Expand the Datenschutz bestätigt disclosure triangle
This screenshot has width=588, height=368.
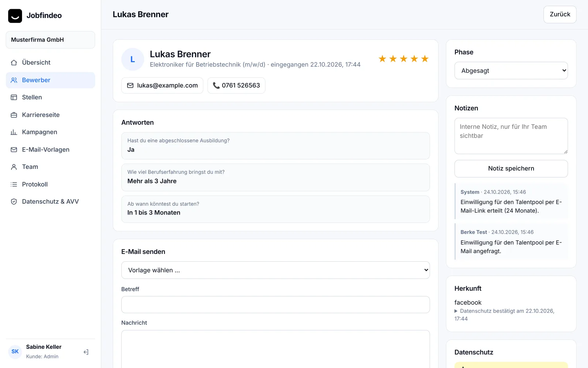pyautogui.click(x=456, y=311)
